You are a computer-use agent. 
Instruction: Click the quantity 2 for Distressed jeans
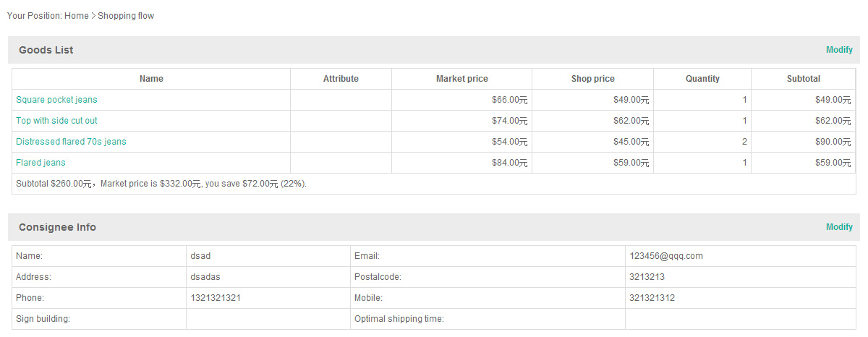pos(744,142)
